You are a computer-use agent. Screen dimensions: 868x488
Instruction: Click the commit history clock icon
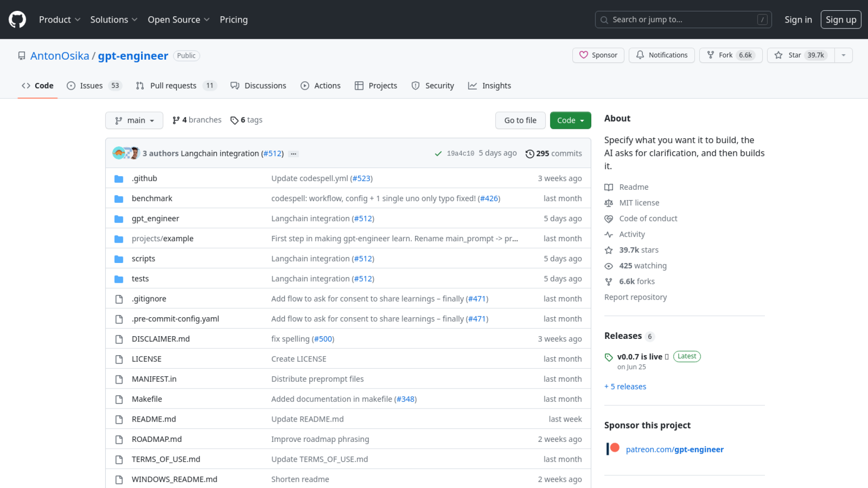tap(529, 154)
